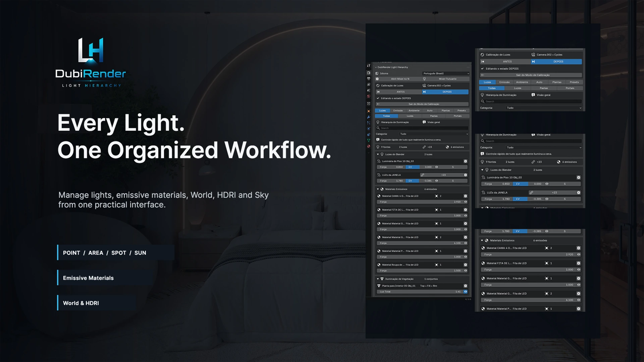The height and width of the screenshot is (362, 644).
Task: Toggle eye beside 6.100 Força in full panel
Action: pos(466,243)
